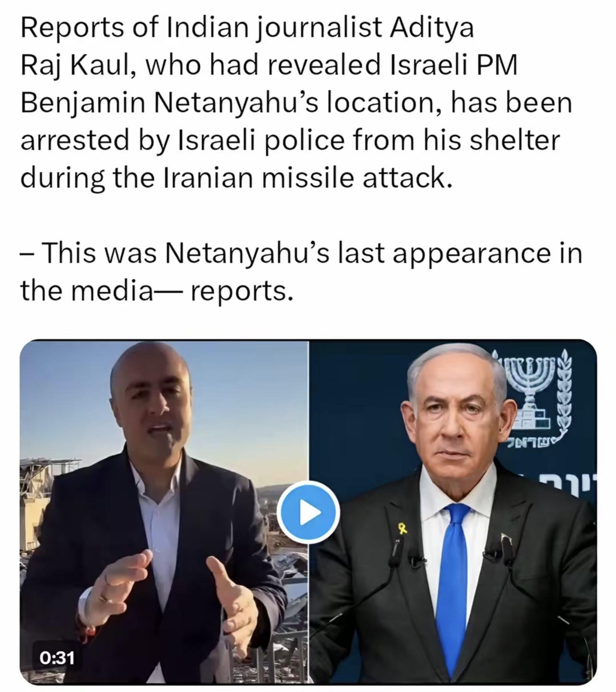The image size is (616, 692).
Task: Play the video with the blue play button
Action: tap(308, 512)
